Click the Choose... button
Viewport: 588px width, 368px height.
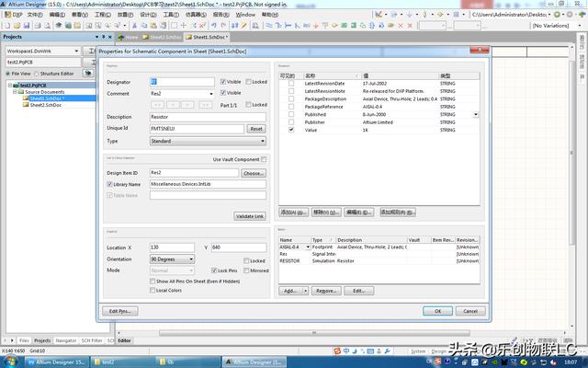click(254, 173)
